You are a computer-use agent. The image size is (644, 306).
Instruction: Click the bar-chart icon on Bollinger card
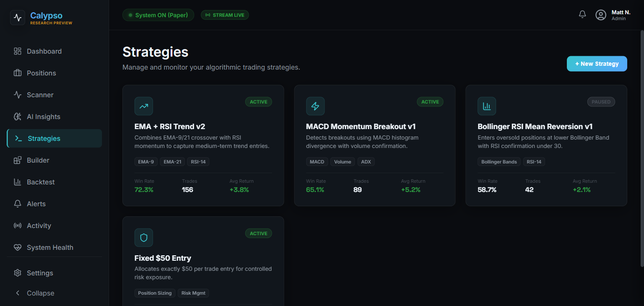(486, 106)
